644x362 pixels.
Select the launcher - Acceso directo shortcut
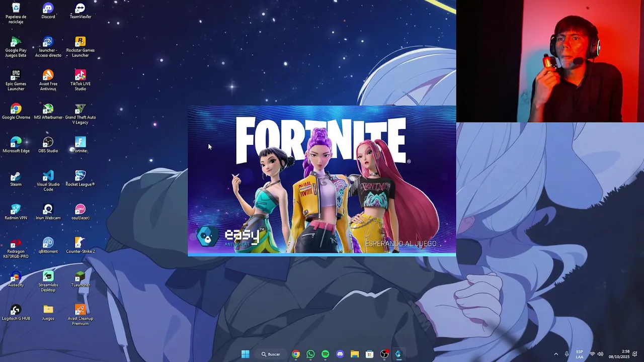point(48,47)
